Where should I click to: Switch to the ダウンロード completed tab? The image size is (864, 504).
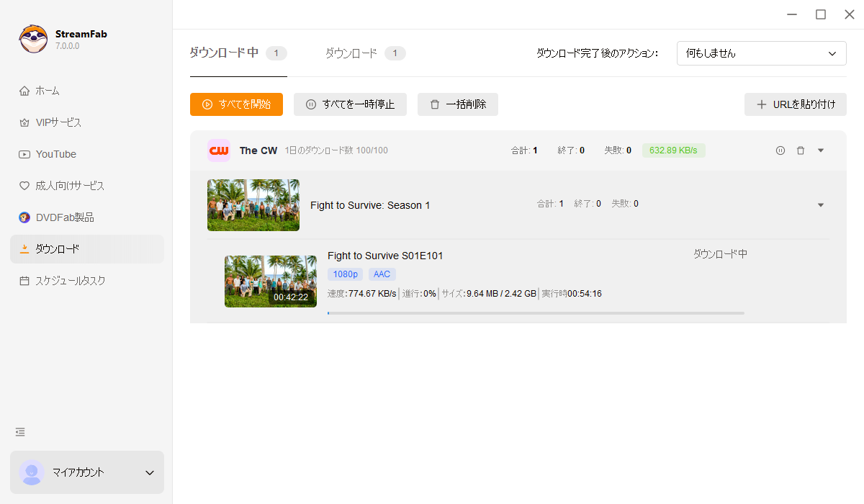click(x=351, y=53)
